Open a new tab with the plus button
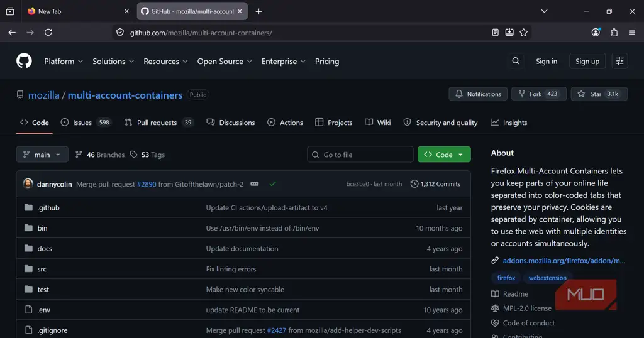The image size is (644, 338). [258, 11]
